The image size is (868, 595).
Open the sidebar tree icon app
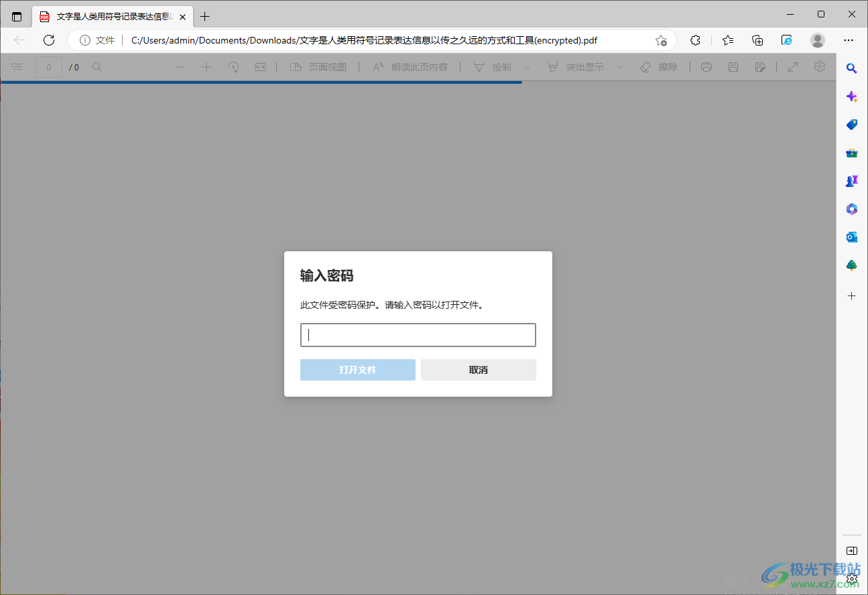[852, 265]
